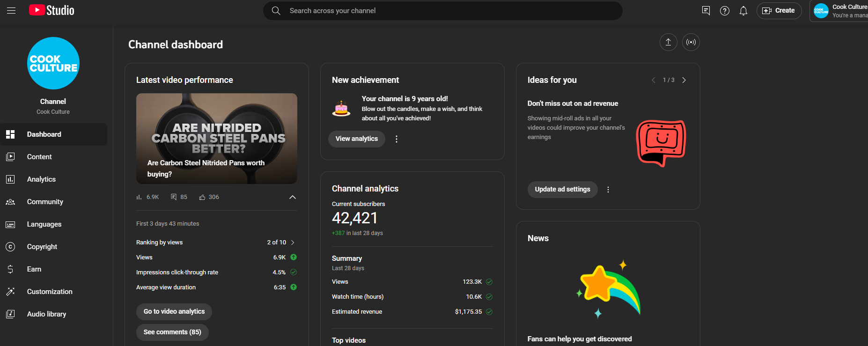Select Languages in the sidebar
Viewport: 868px width, 346px height.
(53, 224)
